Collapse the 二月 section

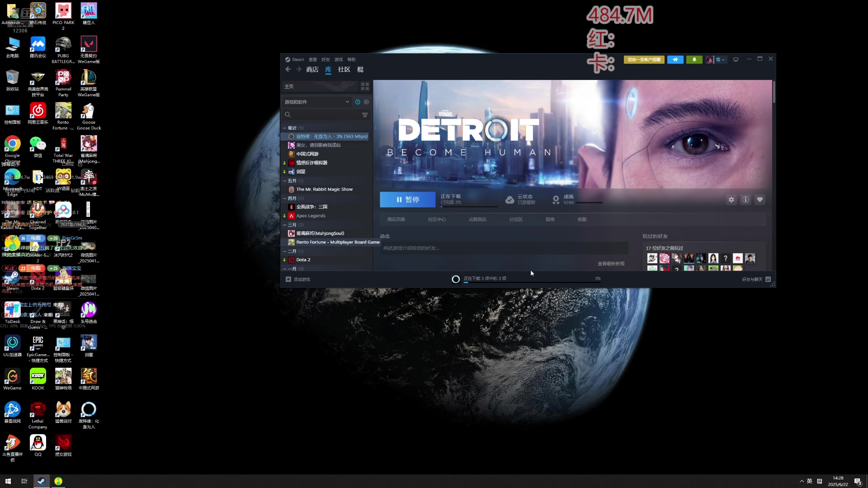(x=285, y=251)
